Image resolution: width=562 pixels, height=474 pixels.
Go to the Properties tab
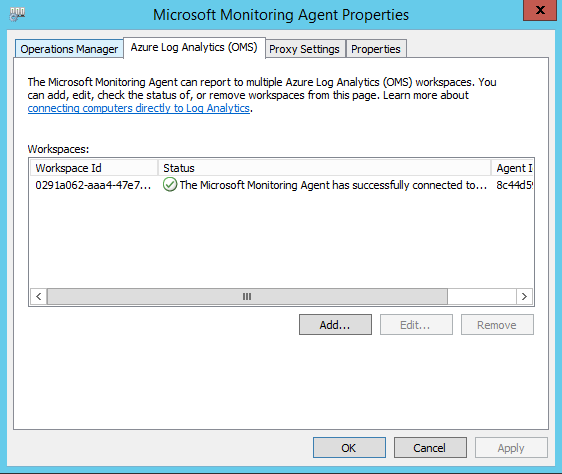point(376,49)
